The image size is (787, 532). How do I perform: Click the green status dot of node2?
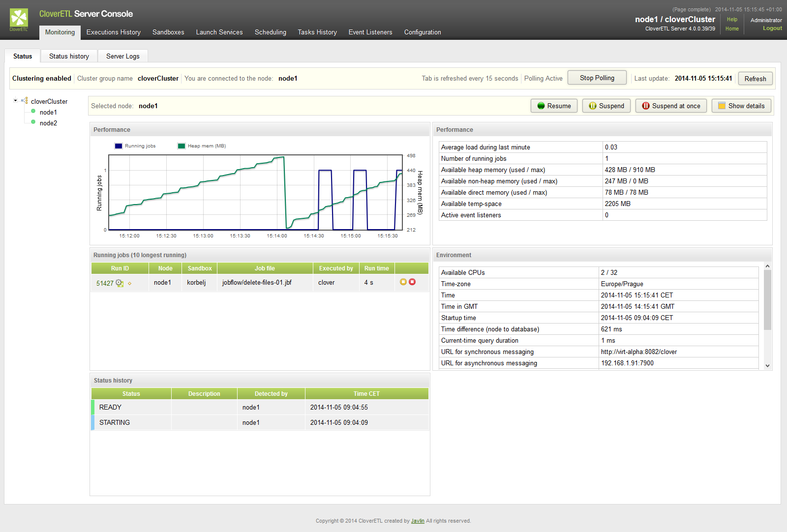pos(33,122)
